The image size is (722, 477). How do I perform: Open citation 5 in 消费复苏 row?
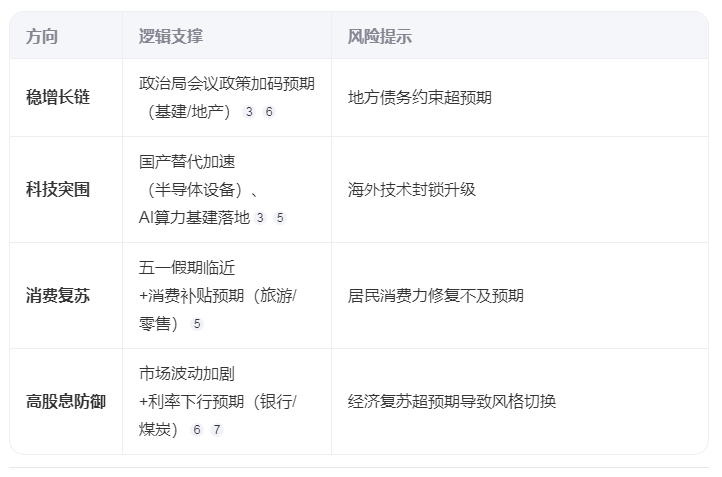197,324
